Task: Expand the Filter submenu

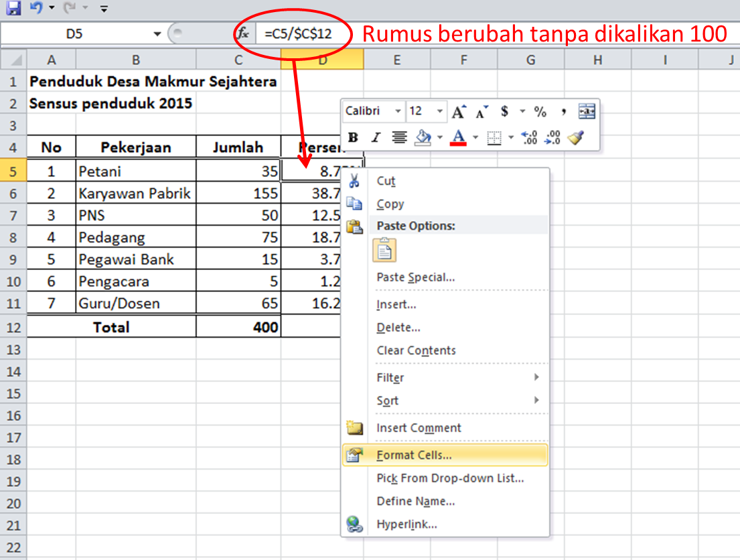Action: pos(445,378)
